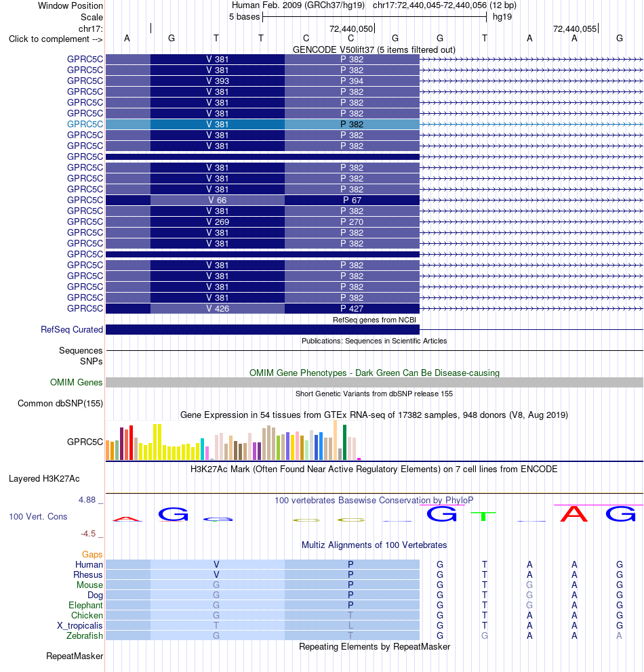
Task: Click the Chicken alignment row label
Action: pyautogui.click(x=87, y=615)
